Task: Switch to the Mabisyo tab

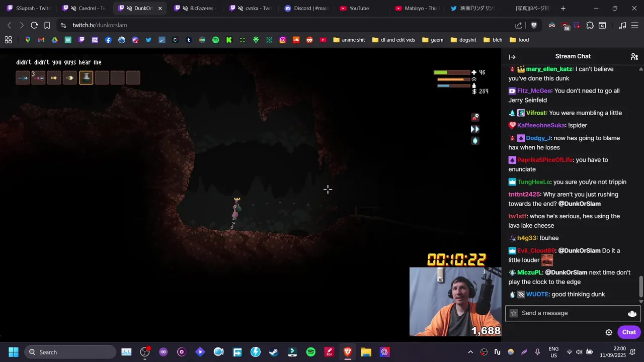Action: pos(418,9)
